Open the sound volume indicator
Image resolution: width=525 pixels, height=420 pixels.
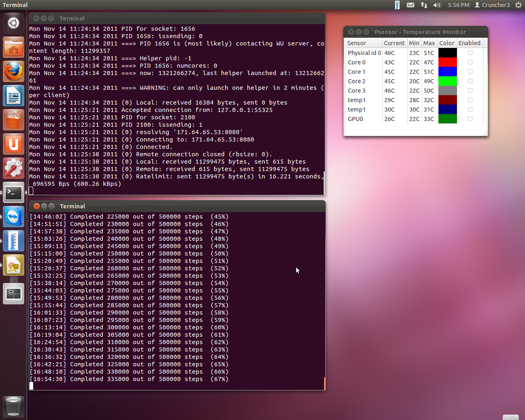click(x=437, y=5)
